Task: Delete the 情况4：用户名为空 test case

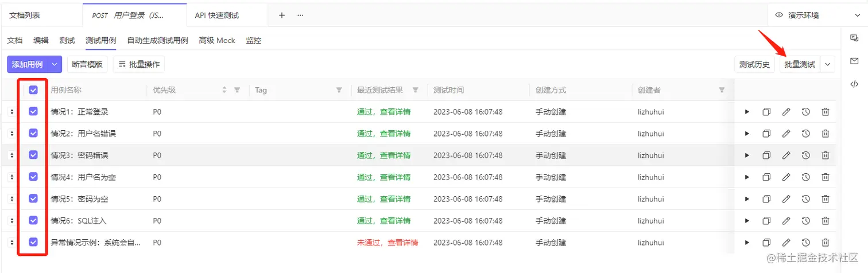Action: tap(826, 177)
